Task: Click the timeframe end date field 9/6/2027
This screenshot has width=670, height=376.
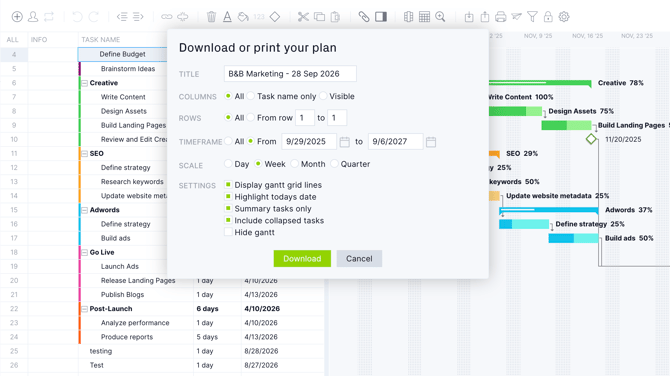Action: [395, 141]
